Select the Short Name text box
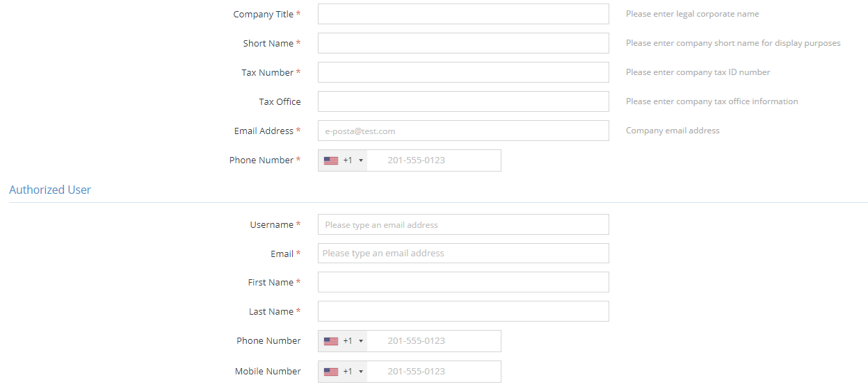868x389 pixels. pos(463,43)
